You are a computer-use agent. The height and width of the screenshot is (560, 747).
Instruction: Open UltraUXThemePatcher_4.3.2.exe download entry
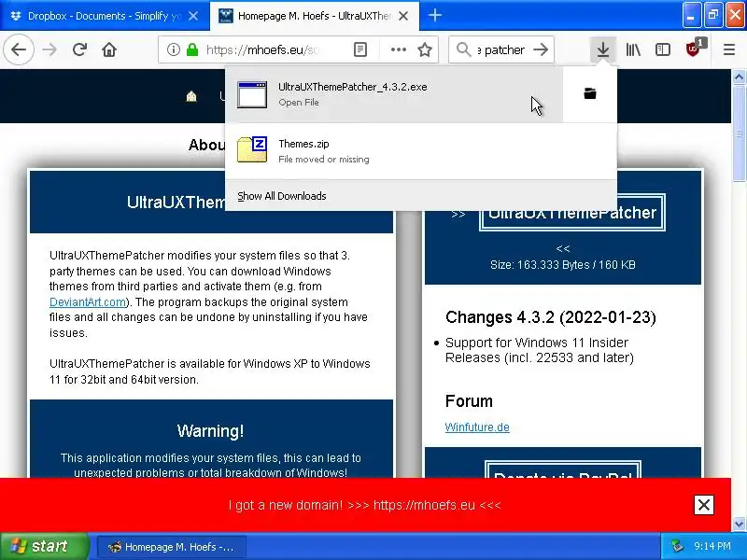[394, 94]
